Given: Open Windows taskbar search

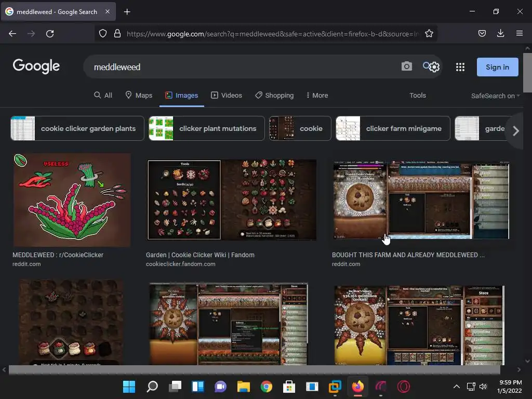Looking at the screenshot, I should (152, 387).
